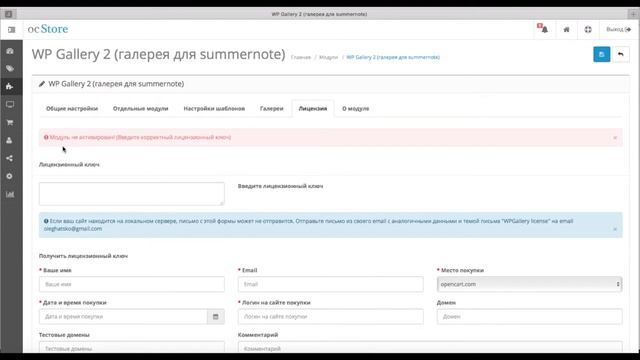Click the Дата и время покупки field
This screenshot has width=640, height=360.
coord(123,316)
